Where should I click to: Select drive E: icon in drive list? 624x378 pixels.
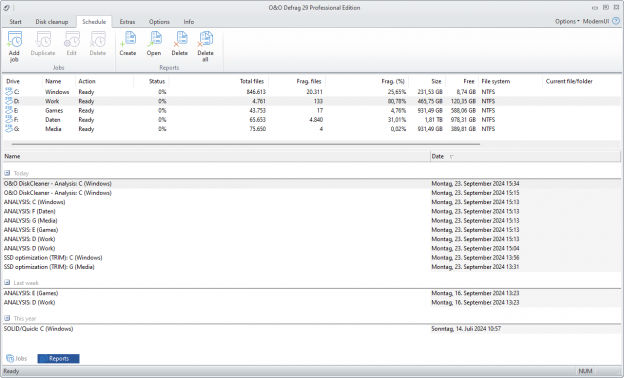pos(9,110)
